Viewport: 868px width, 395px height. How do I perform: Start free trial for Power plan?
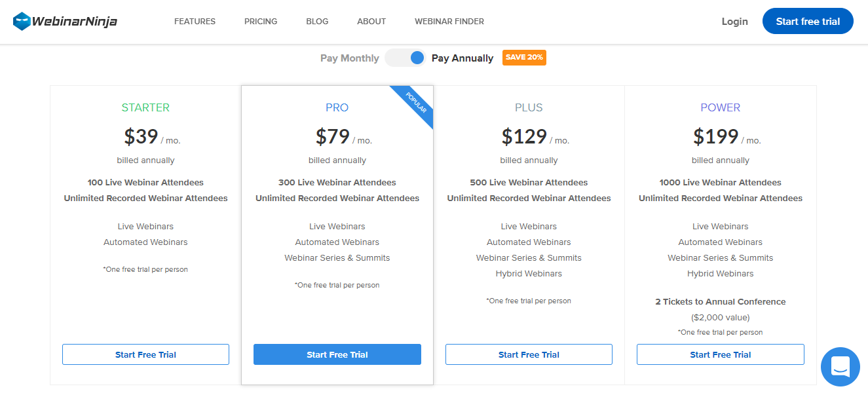(721, 354)
